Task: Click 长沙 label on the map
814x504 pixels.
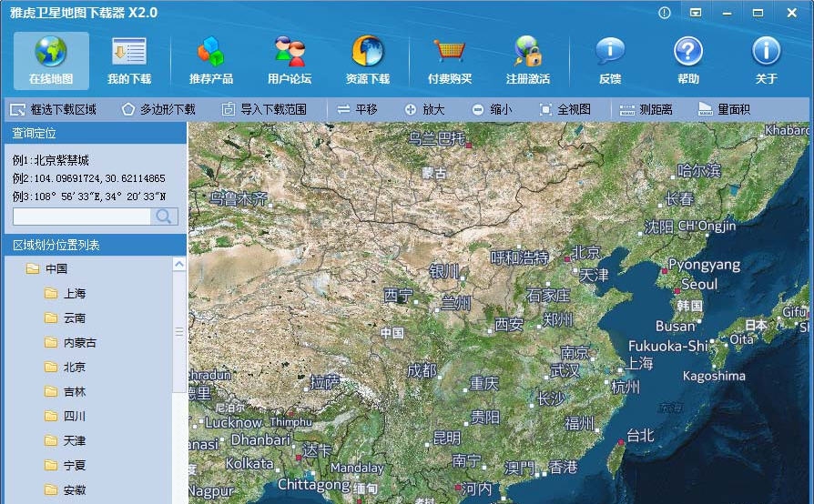Action: (551, 398)
